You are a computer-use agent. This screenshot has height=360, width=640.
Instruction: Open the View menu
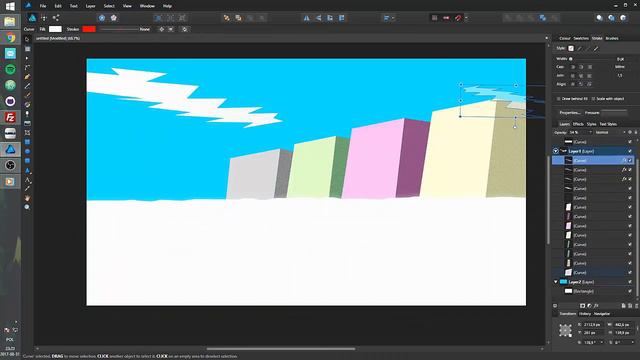(127, 6)
